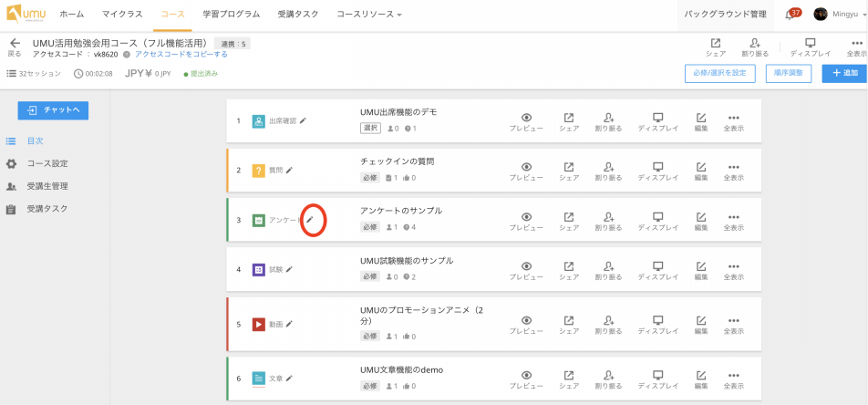The image size is (868, 405).
Task: Click the 出席確認 session type icon
Action: (x=259, y=121)
